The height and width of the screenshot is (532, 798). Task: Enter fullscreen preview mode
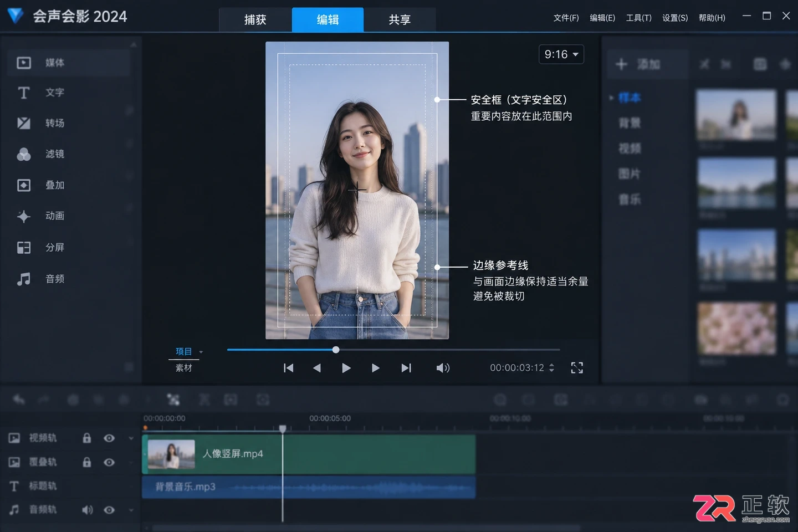(x=577, y=368)
